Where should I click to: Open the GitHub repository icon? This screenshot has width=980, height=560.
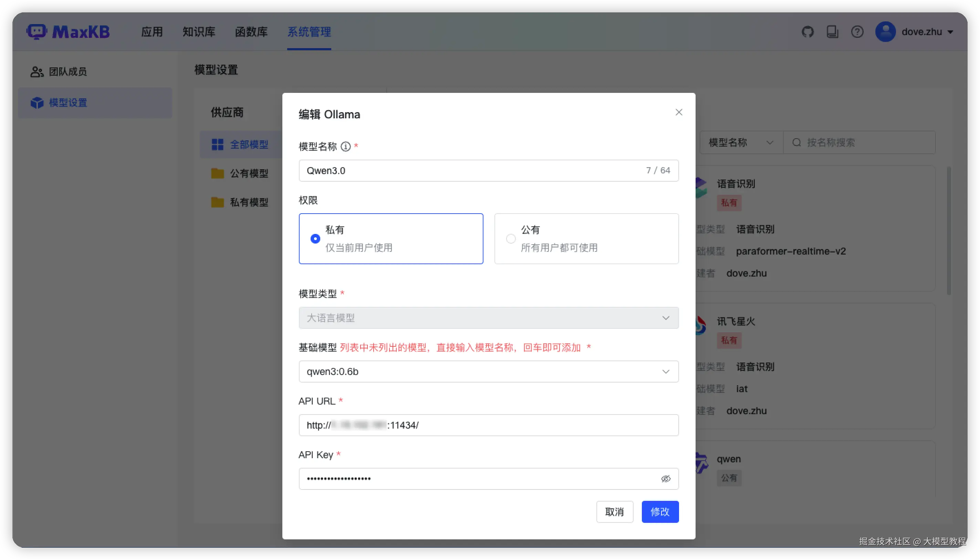807,32
